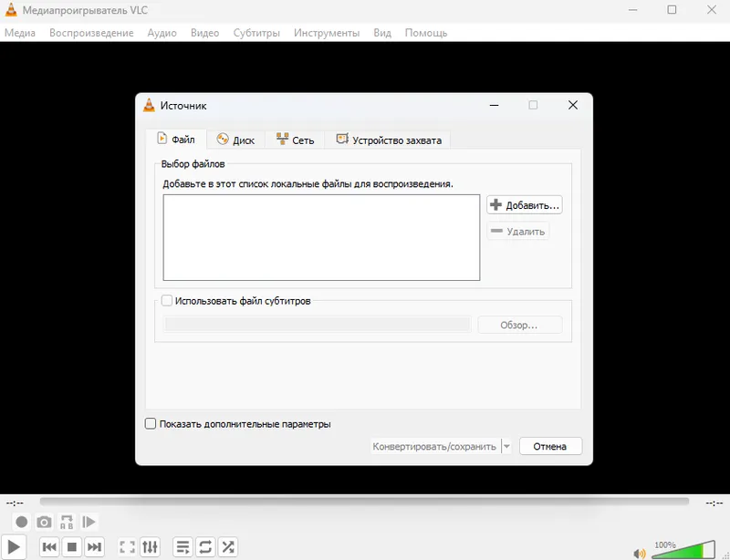Screen dimensions: 730x560
Task: Open the Аудио menu
Action: tap(162, 33)
